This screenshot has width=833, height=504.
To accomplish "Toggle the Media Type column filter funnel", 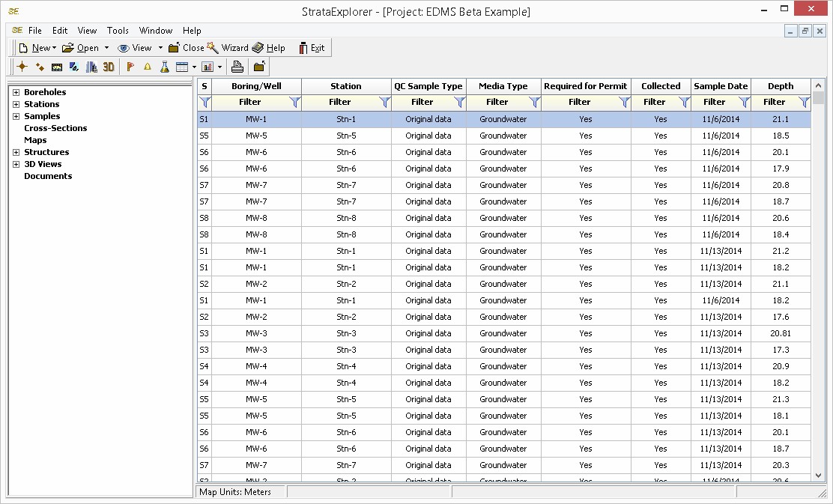I will tap(534, 102).
